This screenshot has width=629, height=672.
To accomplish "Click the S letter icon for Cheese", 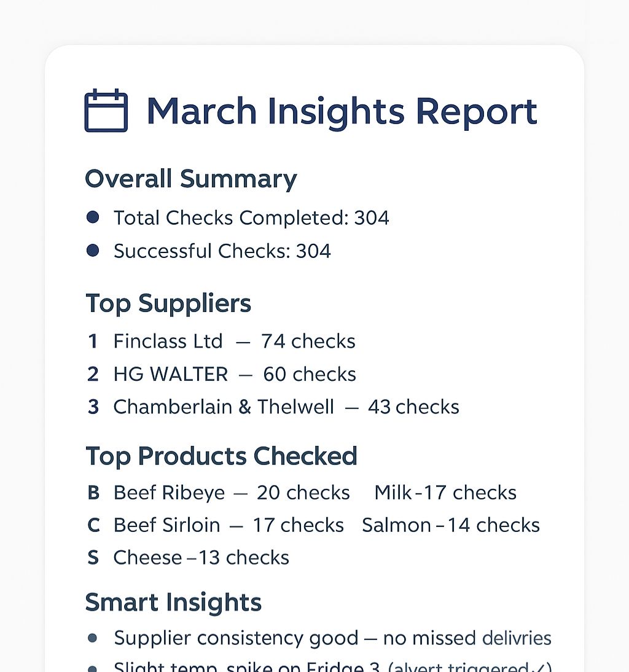I will tap(93, 558).
